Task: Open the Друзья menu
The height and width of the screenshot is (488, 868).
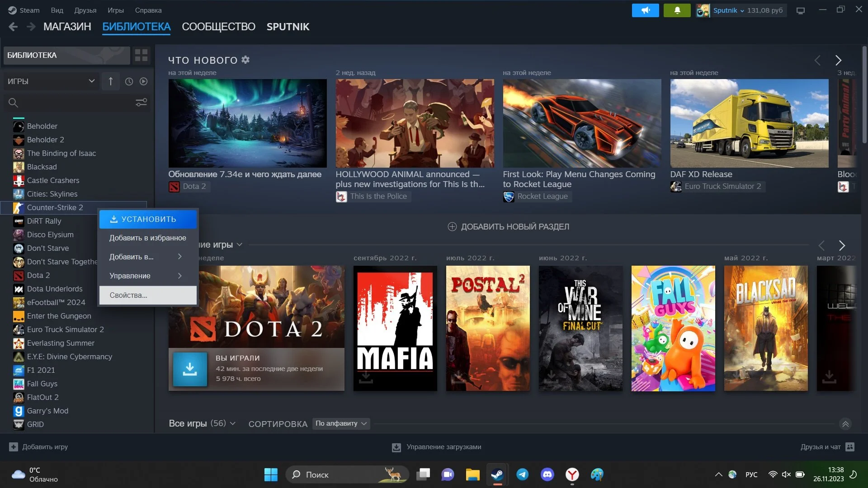Action: (x=85, y=10)
